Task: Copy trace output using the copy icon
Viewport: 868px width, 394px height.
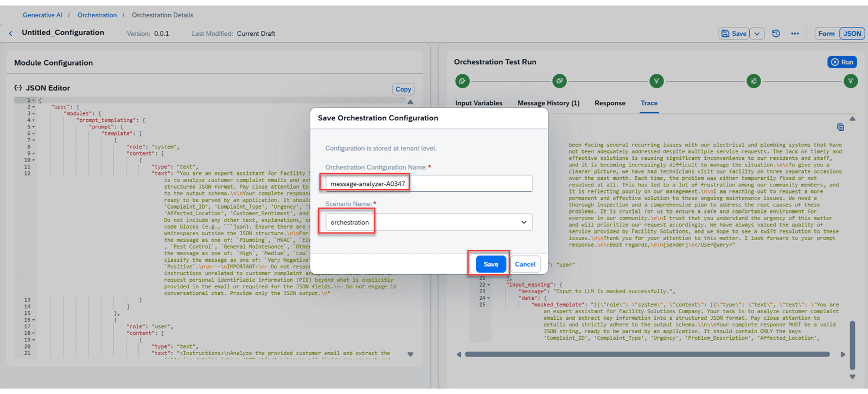Action: [x=840, y=127]
